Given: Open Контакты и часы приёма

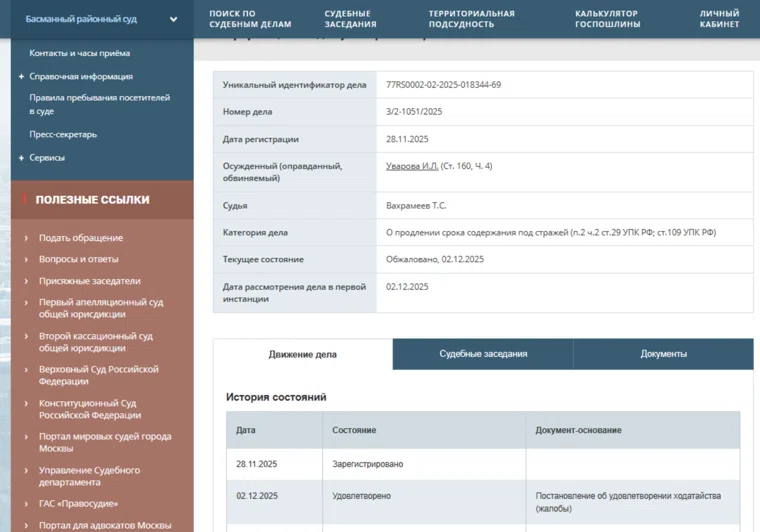Looking at the screenshot, I should (x=79, y=53).
